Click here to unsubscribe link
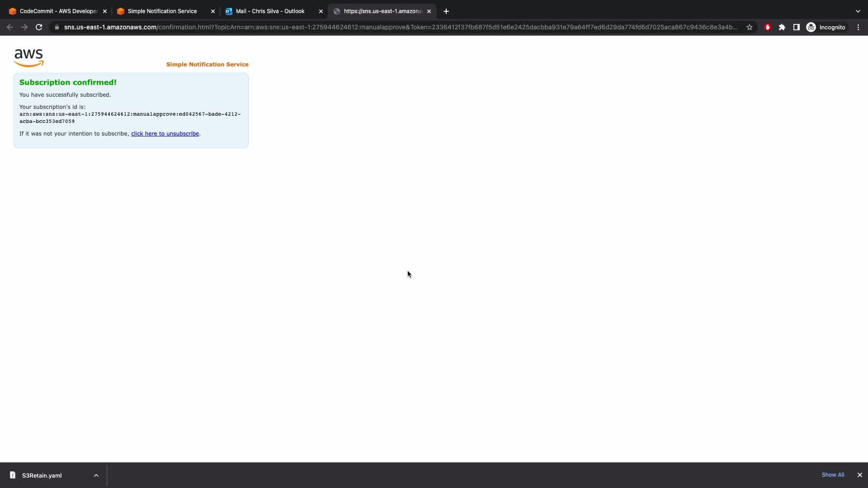868x488 pixels. click(x=165, y=134)
